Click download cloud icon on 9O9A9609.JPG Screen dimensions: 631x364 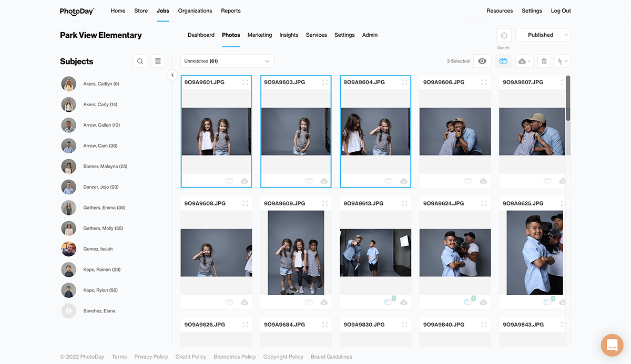(324, 302)
